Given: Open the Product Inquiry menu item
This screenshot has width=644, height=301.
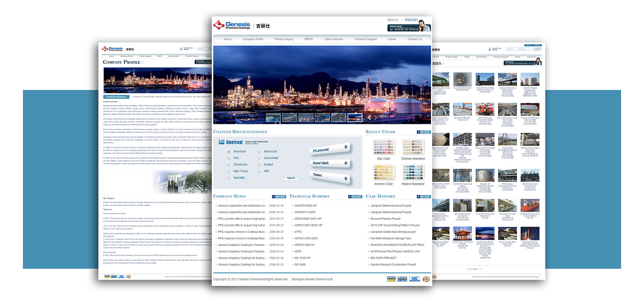Looking at the screenshot, I should [284, 39].
